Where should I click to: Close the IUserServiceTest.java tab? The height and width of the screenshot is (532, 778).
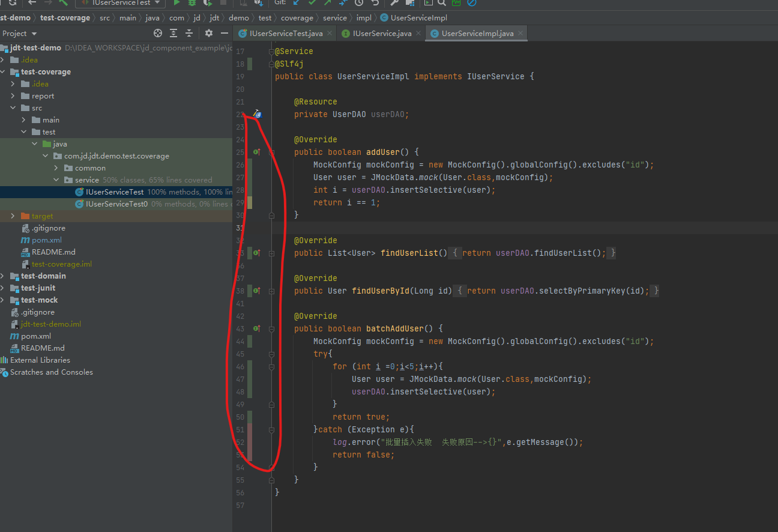coord(330,34)
